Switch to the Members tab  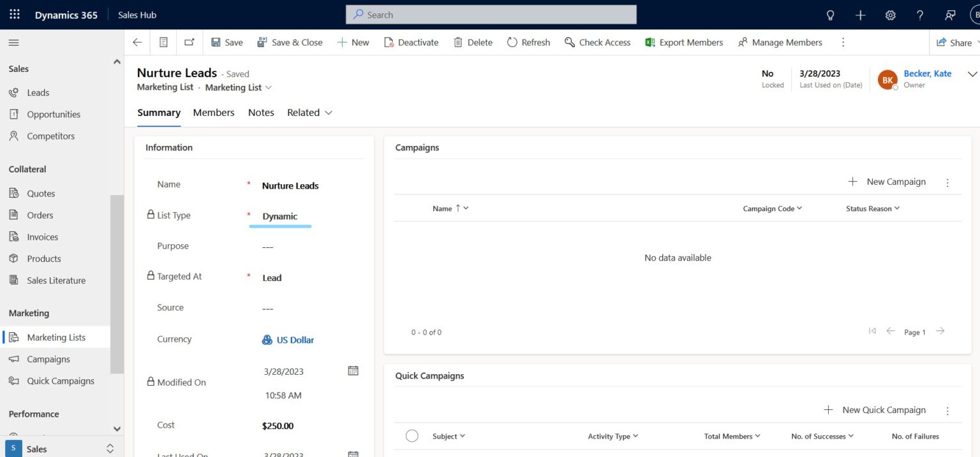(x=213, y=112)
